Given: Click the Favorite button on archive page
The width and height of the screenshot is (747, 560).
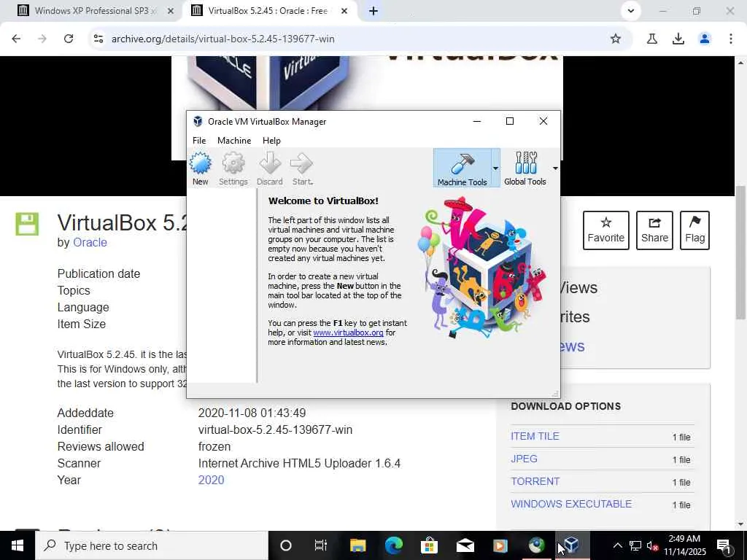Looking at the screenshot, I should click(606, 230).
